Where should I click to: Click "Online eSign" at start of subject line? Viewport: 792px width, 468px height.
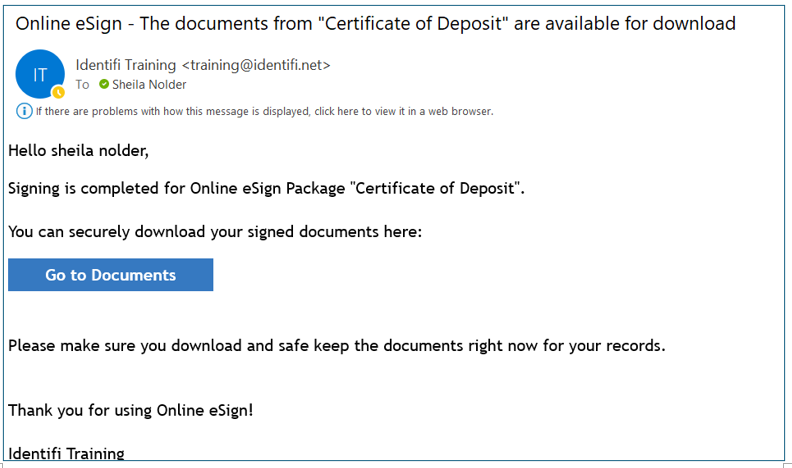pyautogui.click(x=69, y=24)
